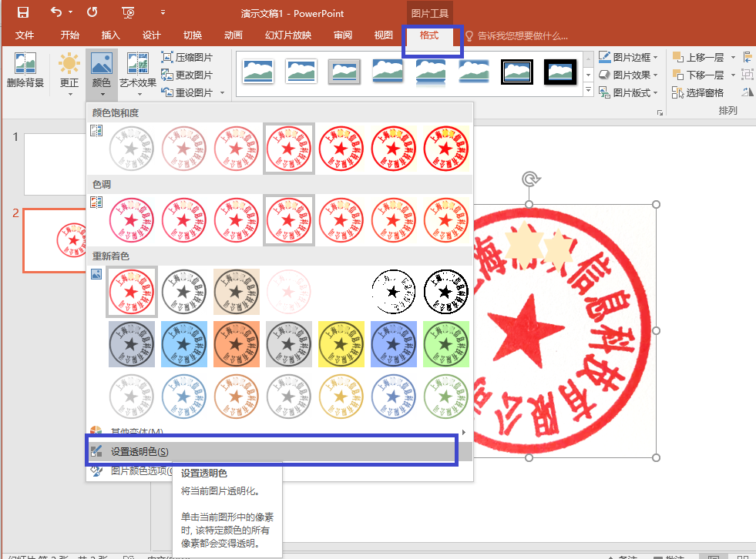The image size is (756, 559).
Task: Open picture styles dialog launcher icon
Action: click(x=660, y=112)
